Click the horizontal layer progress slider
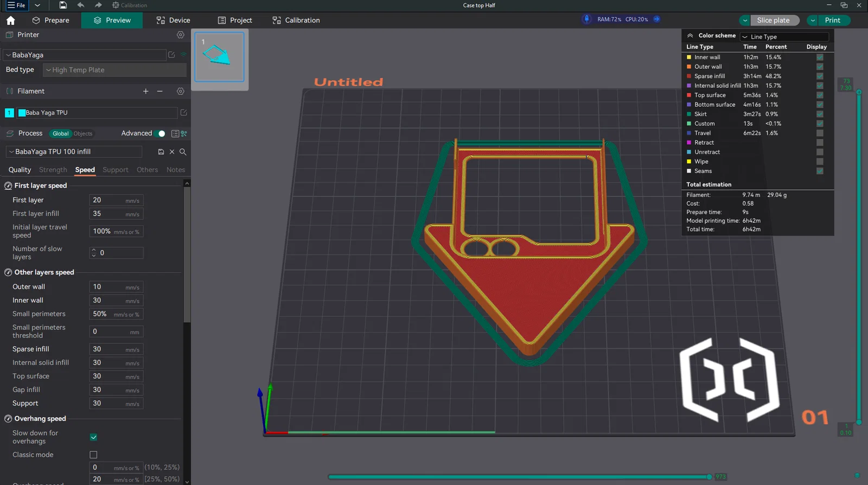 click(x=518, y=477)
